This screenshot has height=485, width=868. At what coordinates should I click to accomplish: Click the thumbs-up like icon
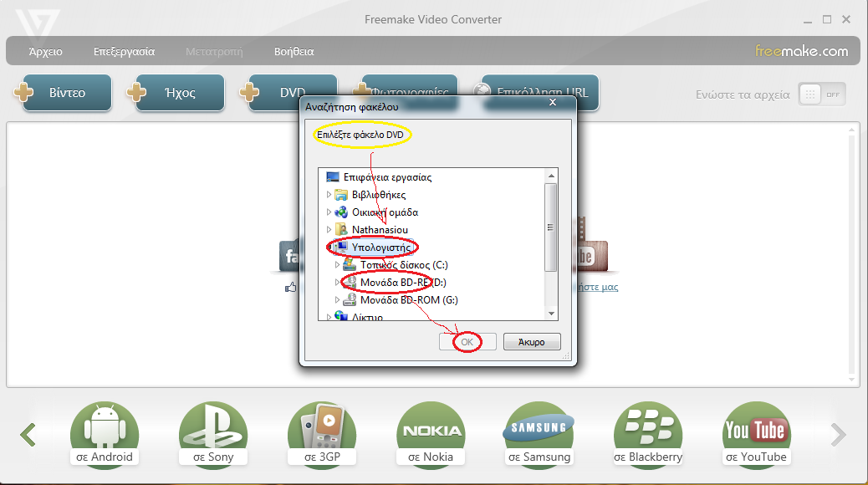click(x=291, y=287)
